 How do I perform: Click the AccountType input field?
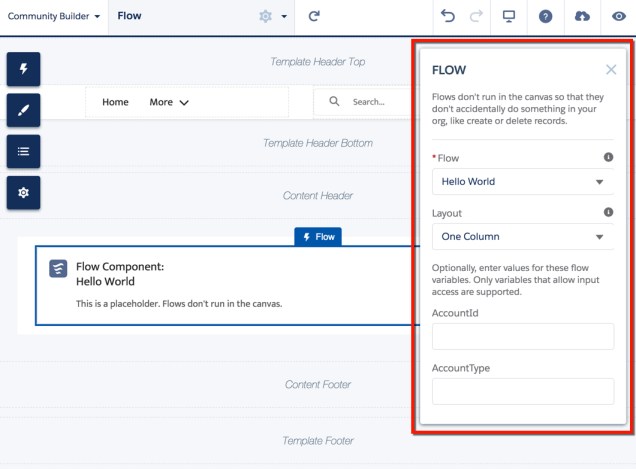coord(522,391)
